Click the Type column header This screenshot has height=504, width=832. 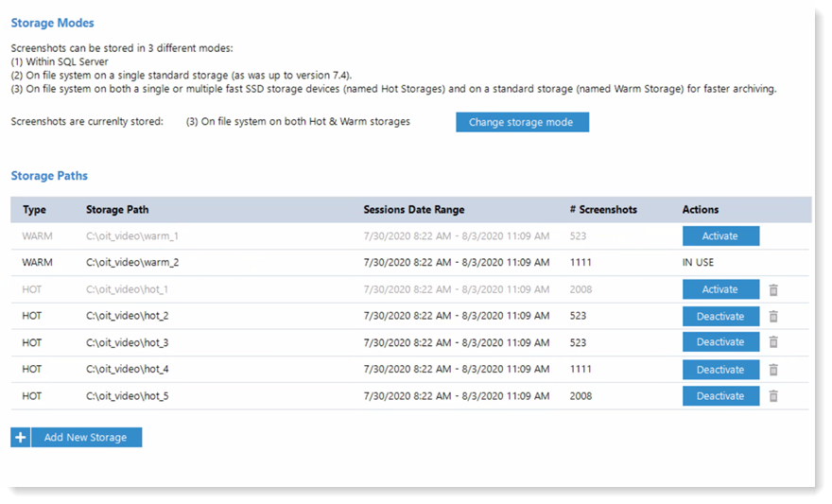(x=34, y=210)
